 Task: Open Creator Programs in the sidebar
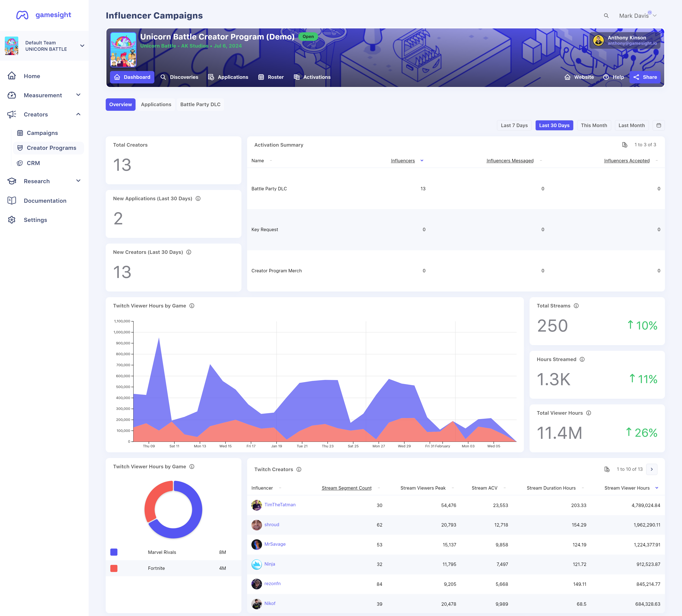click(48, 148)
